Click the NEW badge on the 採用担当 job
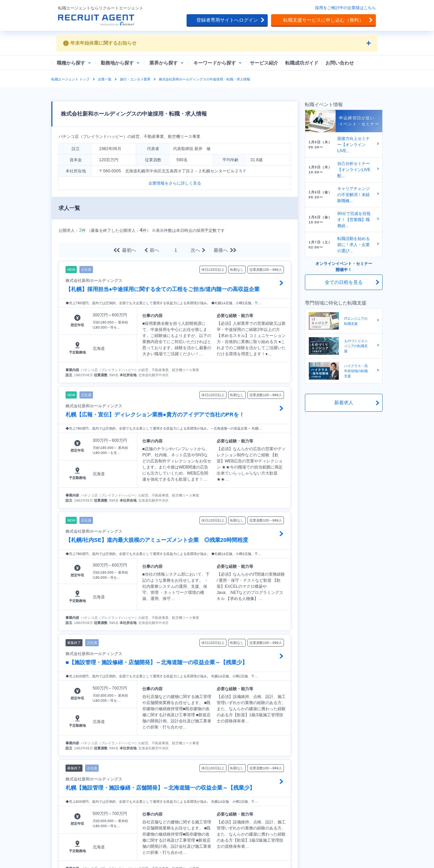This screenshot has height=868, width=434. click(x=71, y=270)
